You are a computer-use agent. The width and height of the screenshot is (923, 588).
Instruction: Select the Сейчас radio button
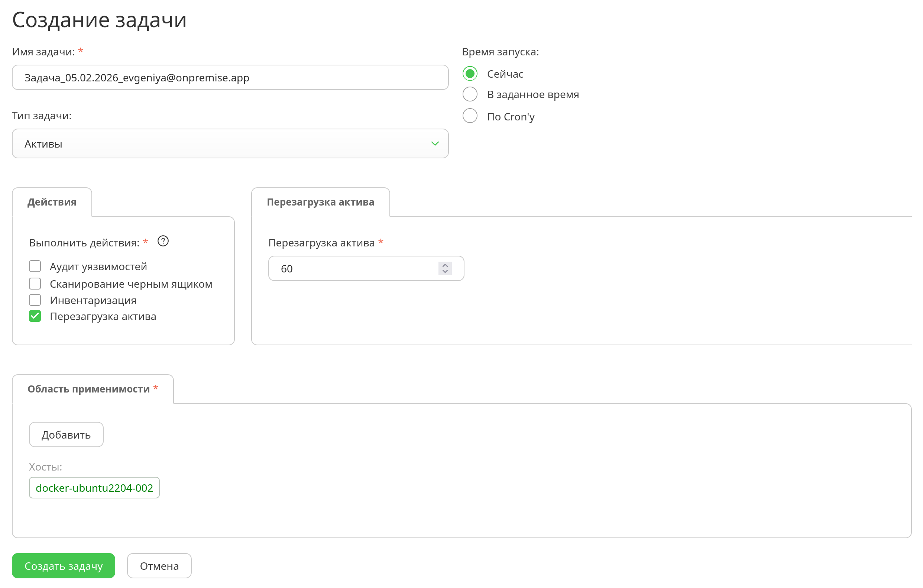(x=470, y=74)
